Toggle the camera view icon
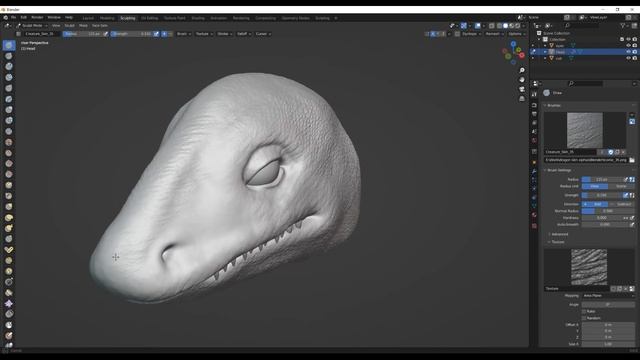 (x=522, y=89)
